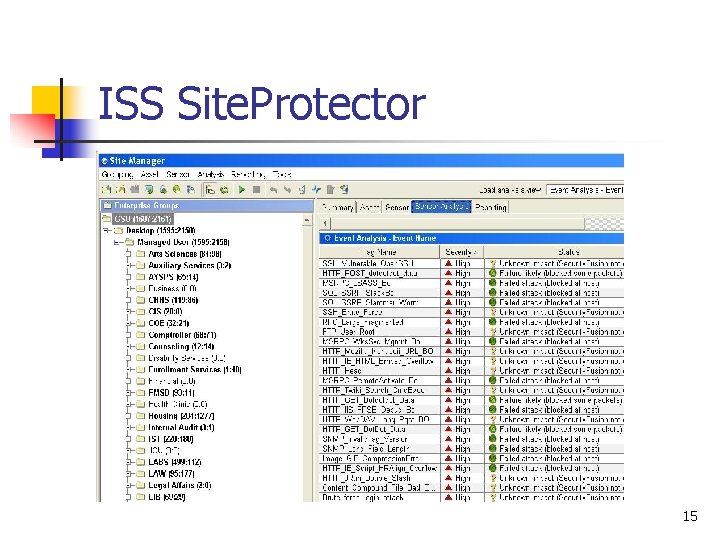Open the Asset menu in the menu bar
Screen dimensions: 720x540
(150, 174)
